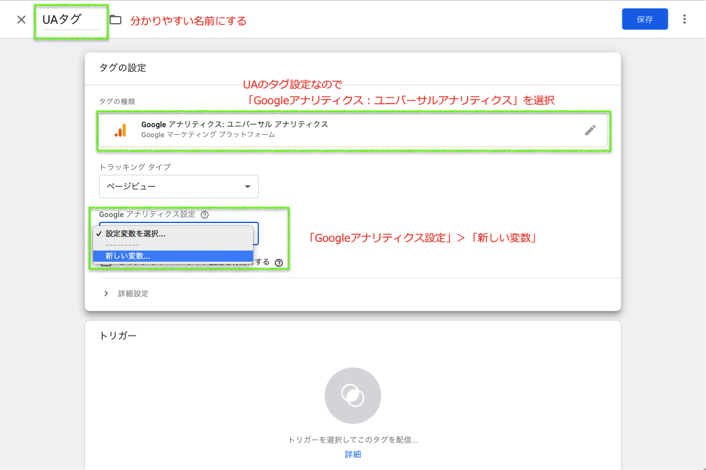This screenshot has width=706, height=470.
Task: Click the Google マーケティング プラットフォーム subtitle
Action: pyautogui.click(x=208, y=135)
